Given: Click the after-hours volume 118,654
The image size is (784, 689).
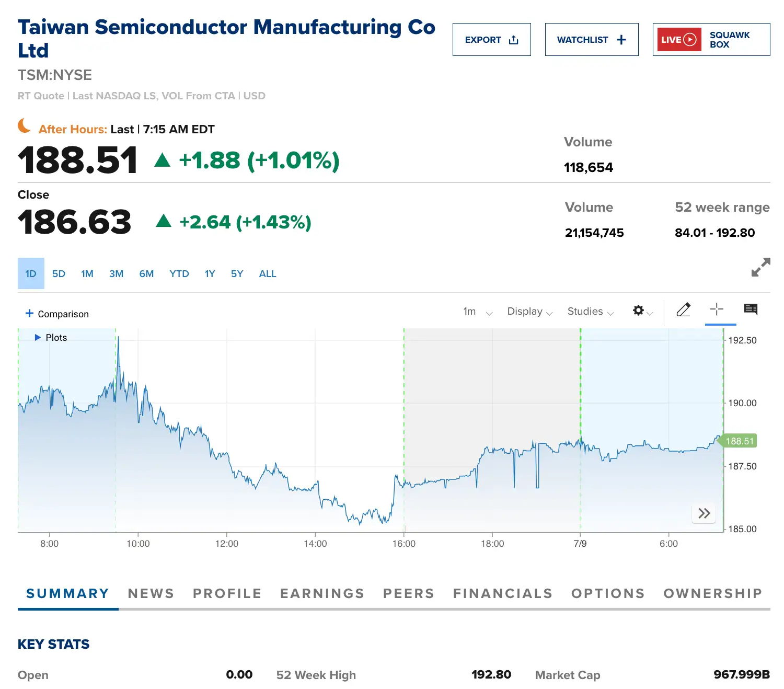Looking at the screenshot, I should click(x=588, y=167).
